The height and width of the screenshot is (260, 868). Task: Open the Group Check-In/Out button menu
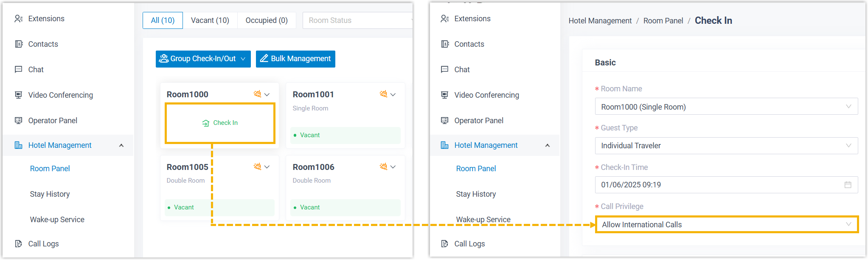[203, 59]
